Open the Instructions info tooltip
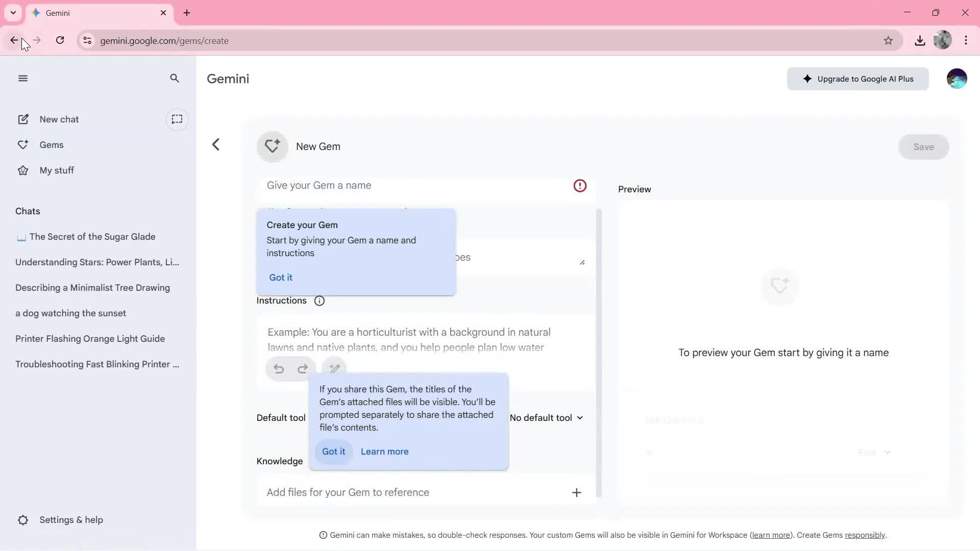Image resolution: width=980 pixels, height=551 pixels. point(320,300)
